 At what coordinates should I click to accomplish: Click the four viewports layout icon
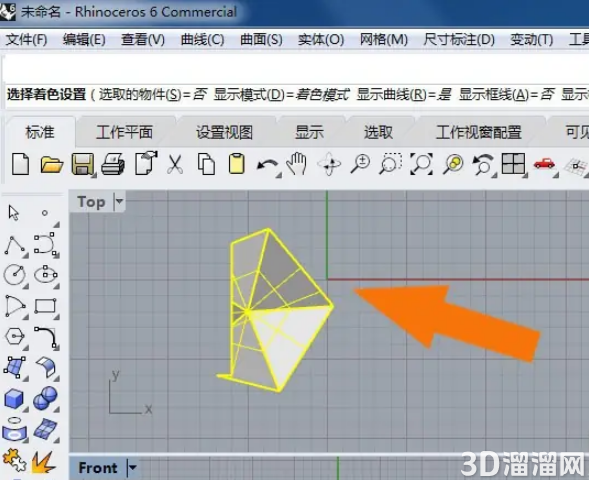click(x=513, y=164)
